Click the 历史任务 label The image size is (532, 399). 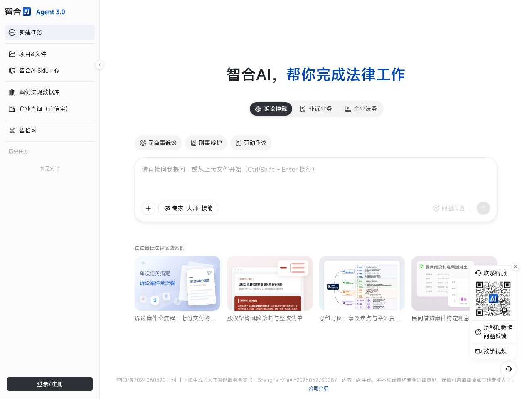coord(18,152)
